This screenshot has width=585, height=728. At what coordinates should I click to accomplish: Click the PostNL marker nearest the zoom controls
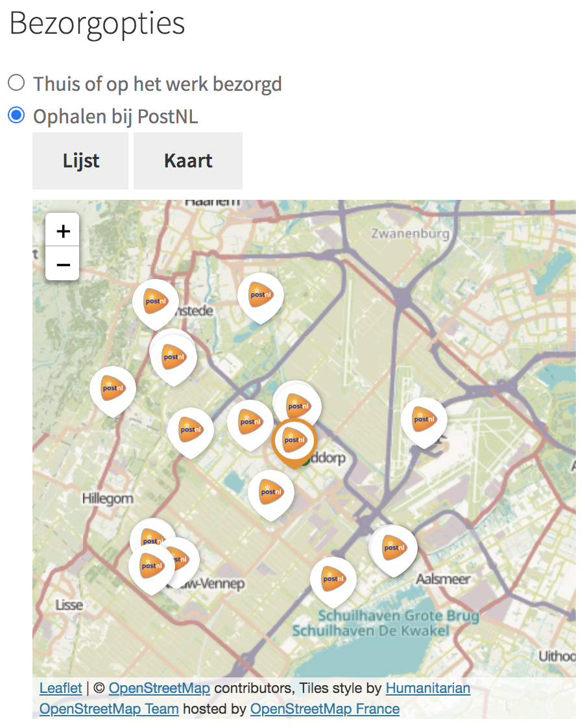(155, 302)
